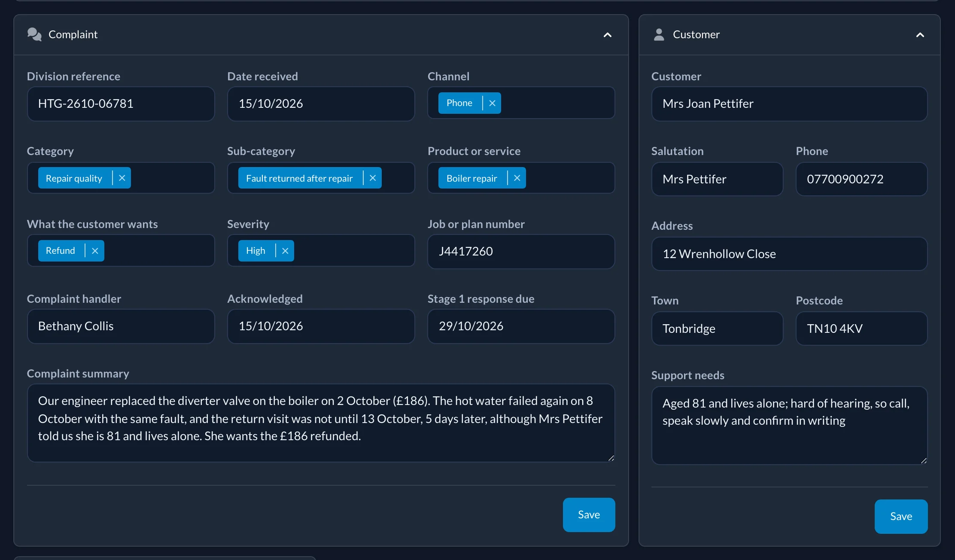Click into the Complaint summary textarea

(x=321, y=423)
